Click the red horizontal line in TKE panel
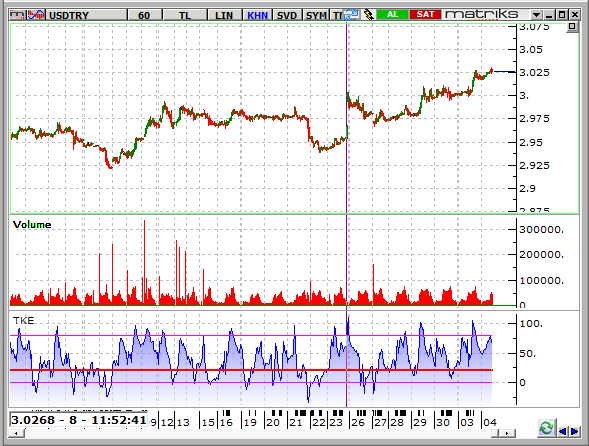The width and height of the screenshot is (589, 446). coord(251,370)
